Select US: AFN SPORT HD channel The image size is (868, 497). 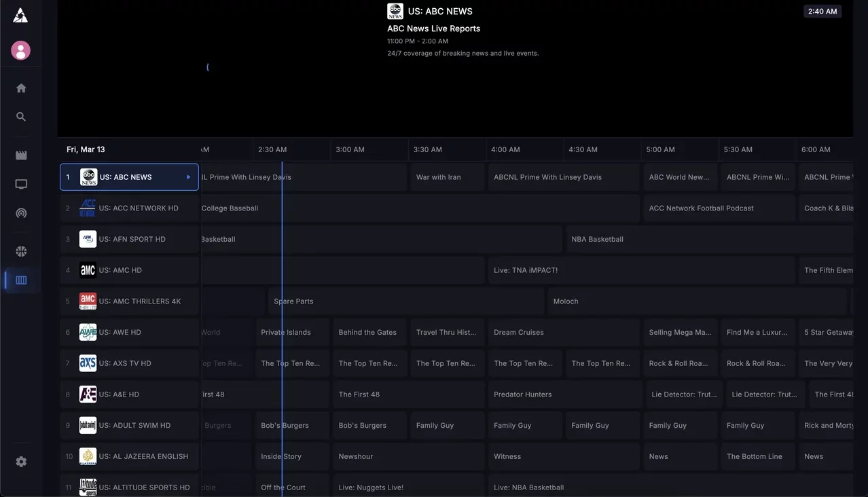pyautogui.click(x=129, y=239)
